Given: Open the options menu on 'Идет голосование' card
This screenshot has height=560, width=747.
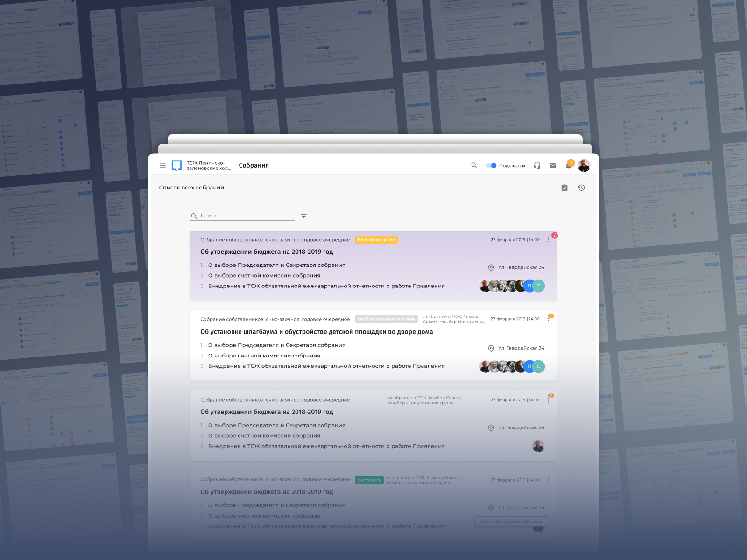Looking at the screenshot, I should coord(548,239).
